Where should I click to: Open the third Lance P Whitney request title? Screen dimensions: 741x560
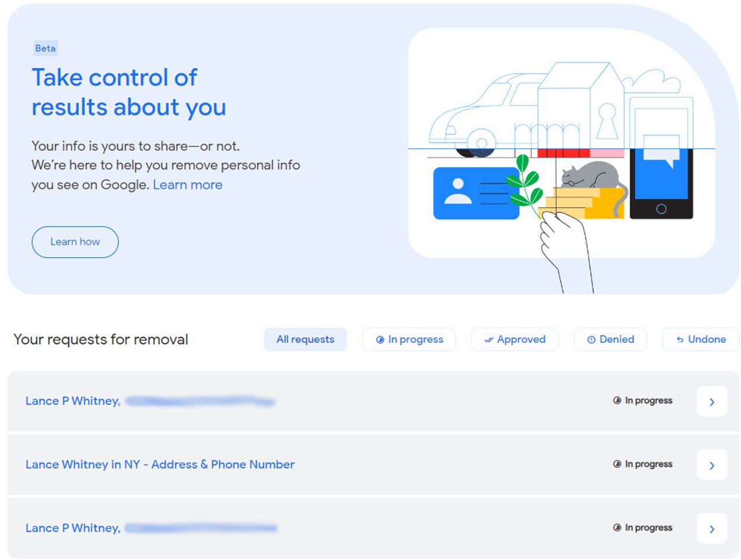[73, 528]
